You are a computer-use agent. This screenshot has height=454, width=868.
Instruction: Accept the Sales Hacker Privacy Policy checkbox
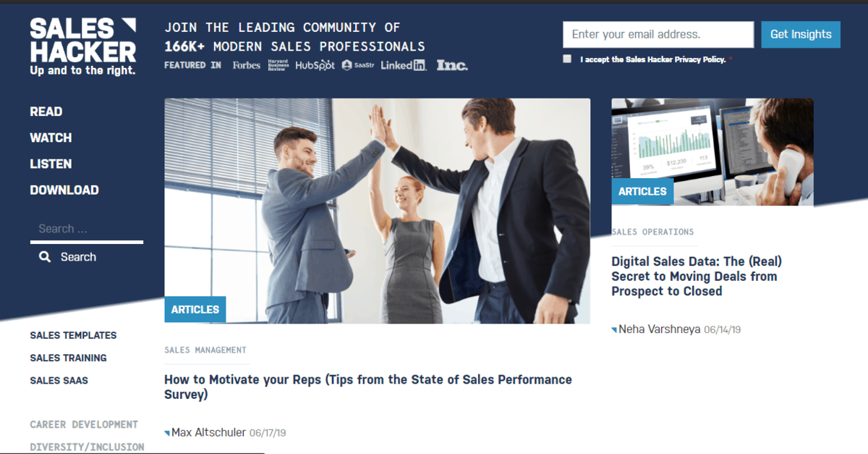[x=567, y=59]
